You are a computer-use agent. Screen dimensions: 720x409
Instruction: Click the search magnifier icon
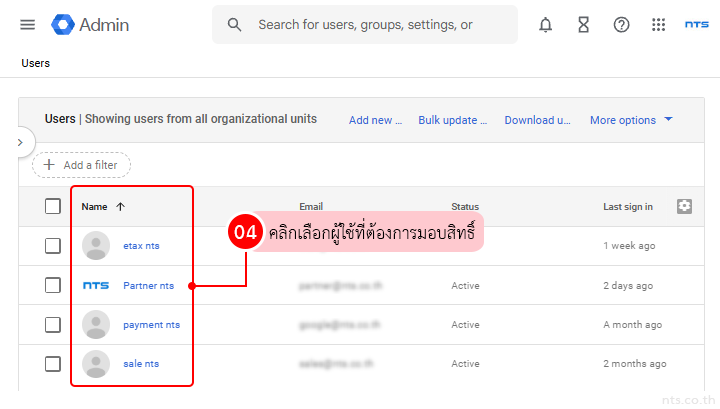[234, 25]
